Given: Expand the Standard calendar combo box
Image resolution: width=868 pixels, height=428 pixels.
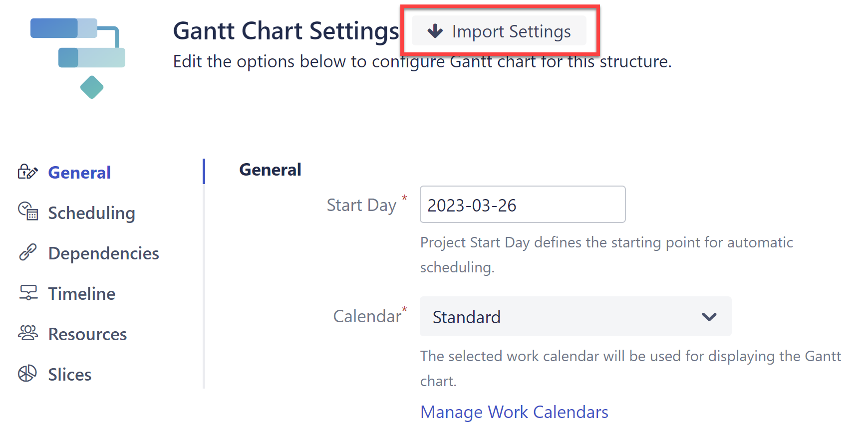Looking at the screenshot, I should click(x=575, y=316).
